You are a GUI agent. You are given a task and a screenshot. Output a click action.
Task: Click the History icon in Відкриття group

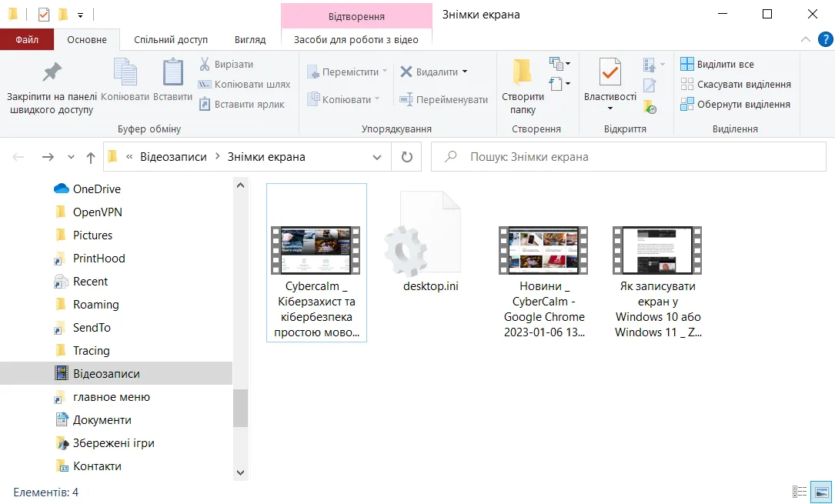650,106
